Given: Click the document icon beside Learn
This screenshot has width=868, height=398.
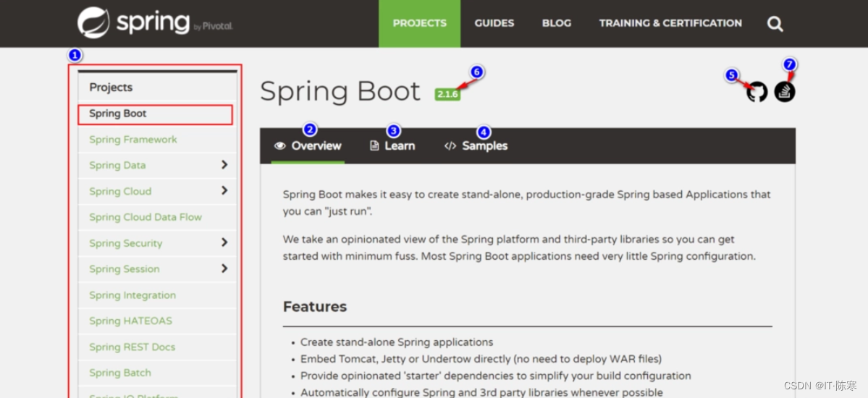Looking at the screenshot, I should 375,146.
